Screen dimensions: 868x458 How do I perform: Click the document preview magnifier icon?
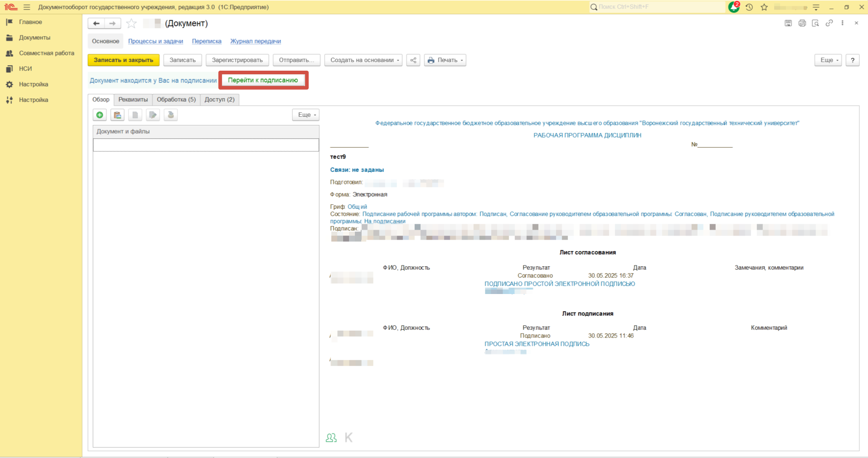(815, 23)
